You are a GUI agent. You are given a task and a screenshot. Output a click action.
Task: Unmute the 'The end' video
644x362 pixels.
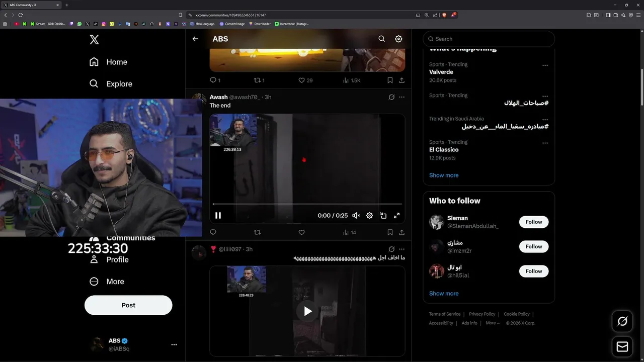pyautogui.click(x=356, y=215)
